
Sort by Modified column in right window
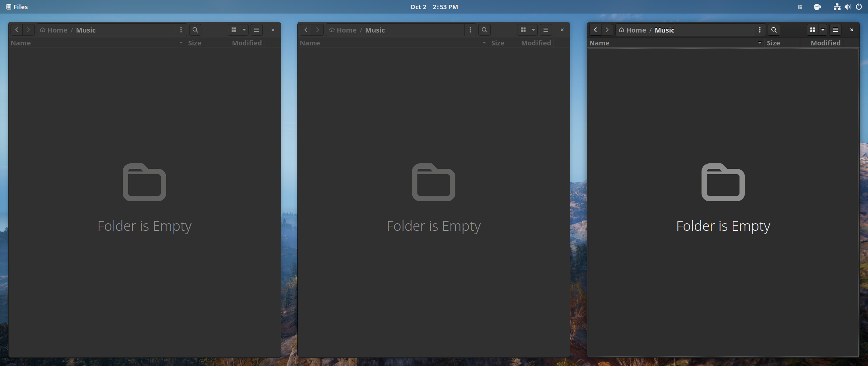coord(822,43)
